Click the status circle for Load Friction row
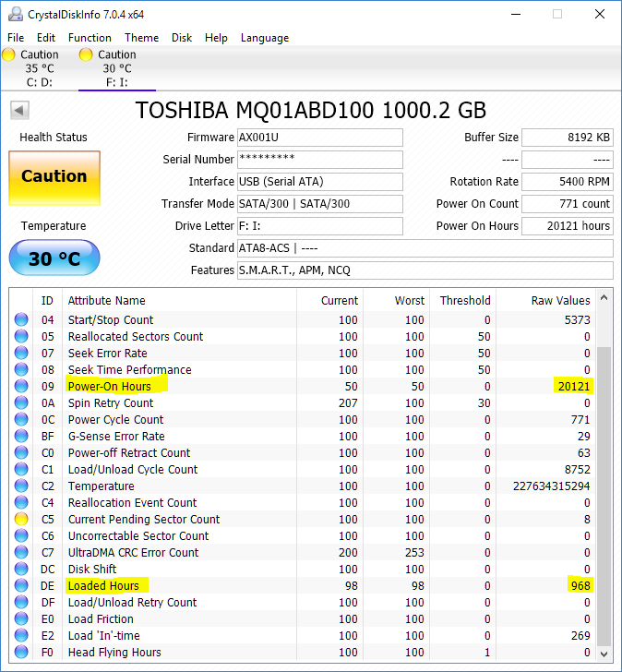The width and height of the screenshot is (622, 672). (21, 618)
